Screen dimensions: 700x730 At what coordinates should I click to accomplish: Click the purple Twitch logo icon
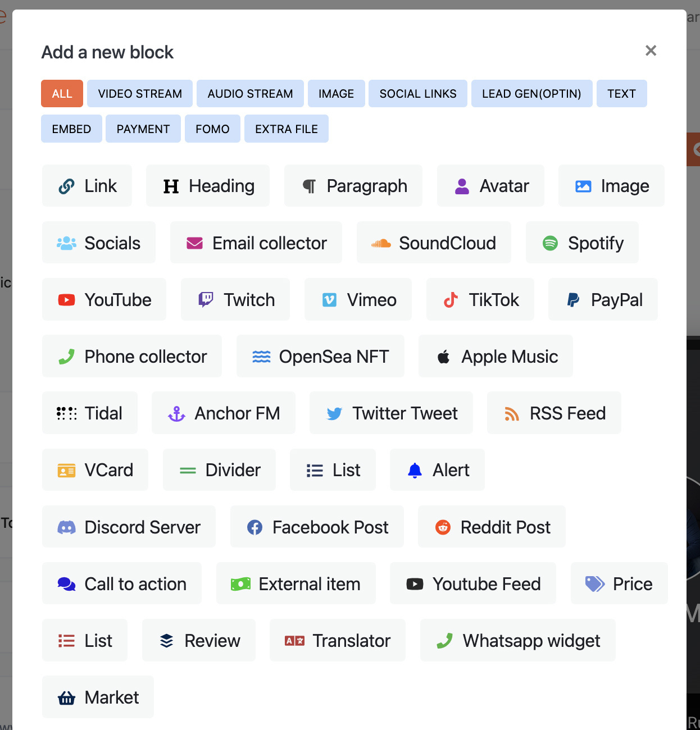click(206, 300)
